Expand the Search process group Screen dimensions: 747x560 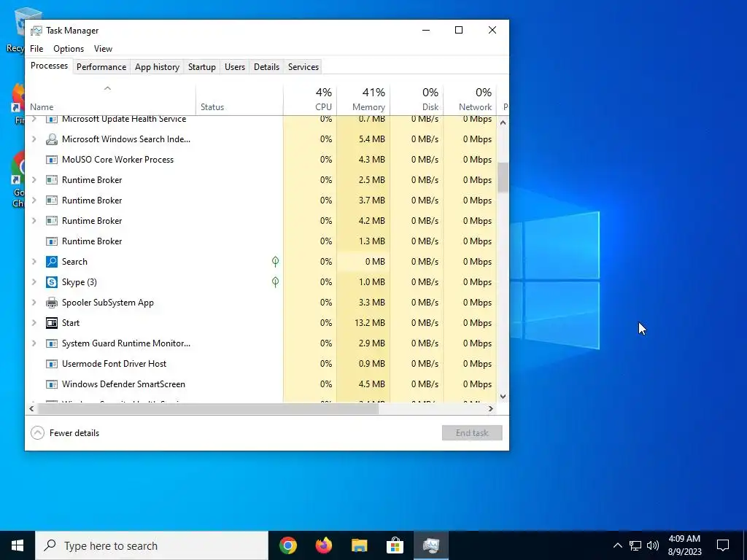coord(34,262)
